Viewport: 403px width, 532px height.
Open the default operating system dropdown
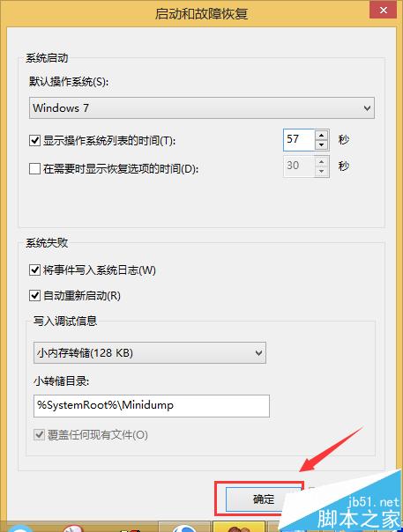tap(201, 107)
